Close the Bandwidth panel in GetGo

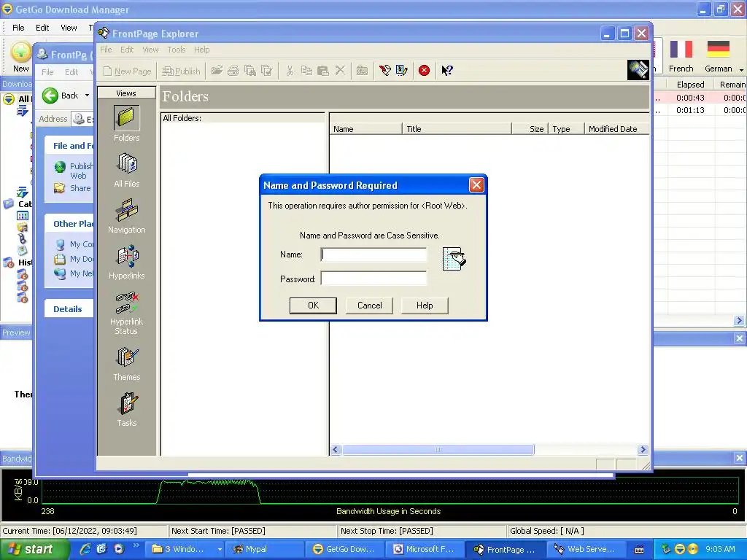(740, 458)
